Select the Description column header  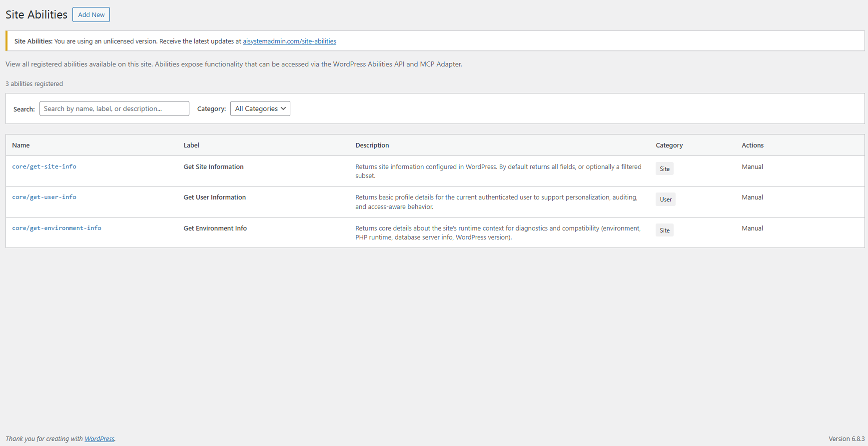pyautogui.click(x=372, y=145)
